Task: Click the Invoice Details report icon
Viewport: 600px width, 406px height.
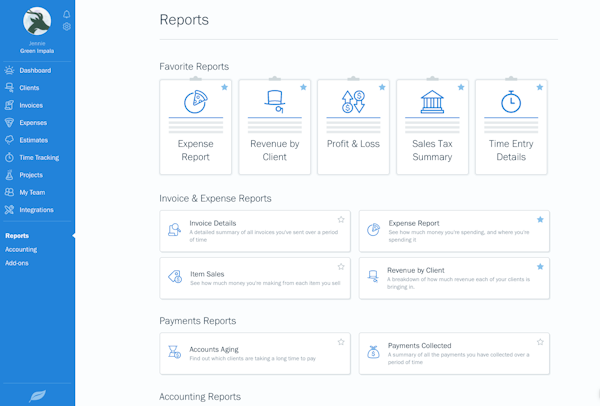Action: [175, 230]
